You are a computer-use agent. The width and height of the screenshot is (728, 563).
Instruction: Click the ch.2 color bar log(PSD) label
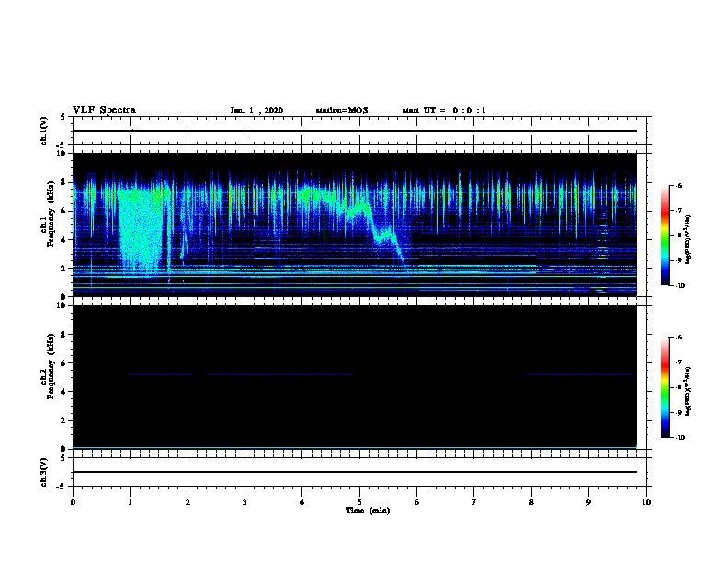point(688,392)
